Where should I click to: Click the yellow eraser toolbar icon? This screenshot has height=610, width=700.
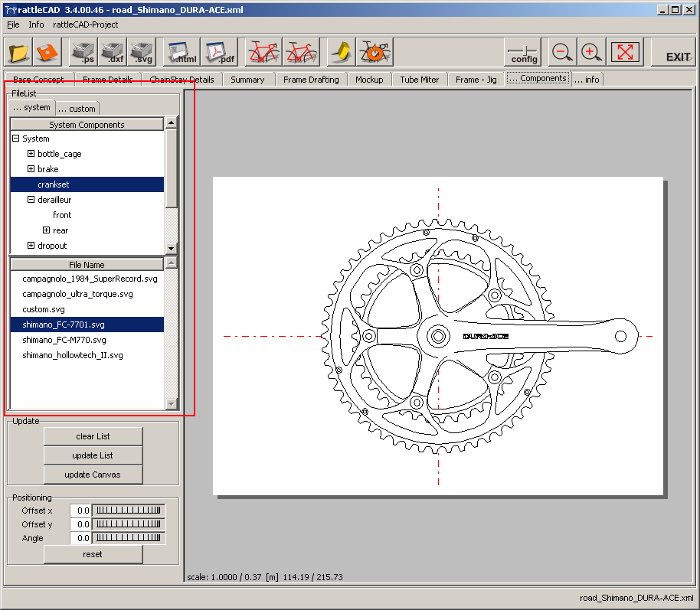[342, 52]
